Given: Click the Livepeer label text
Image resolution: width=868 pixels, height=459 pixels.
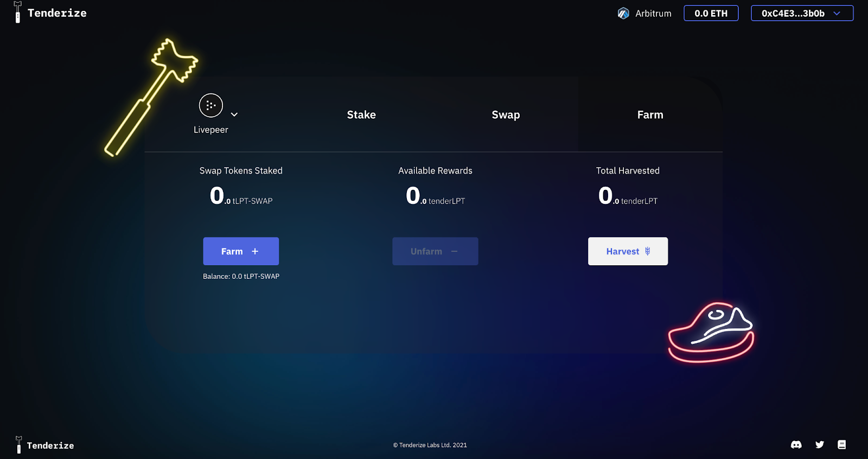Looking at the screenshot, I should point(211,130).
